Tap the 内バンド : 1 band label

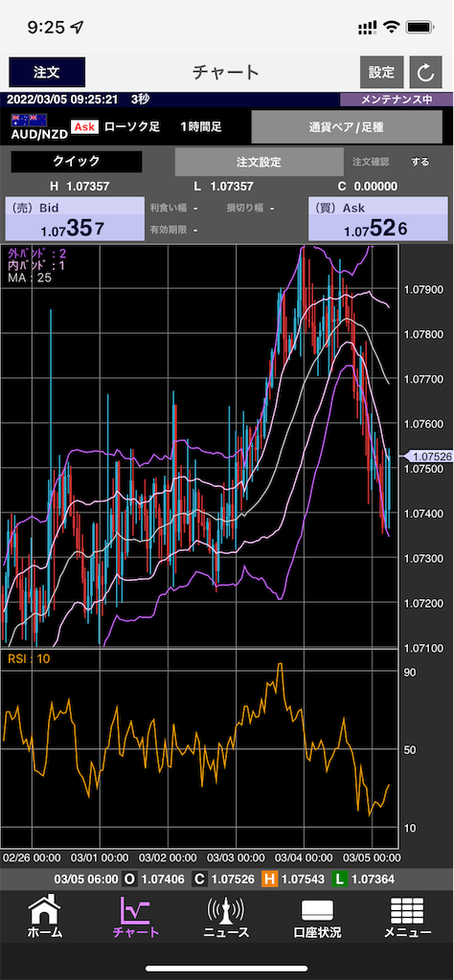(37, 266)
